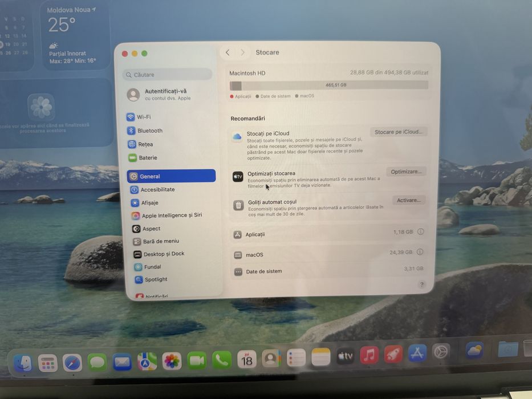Open Reminders from the Dock

click(296, 357)
